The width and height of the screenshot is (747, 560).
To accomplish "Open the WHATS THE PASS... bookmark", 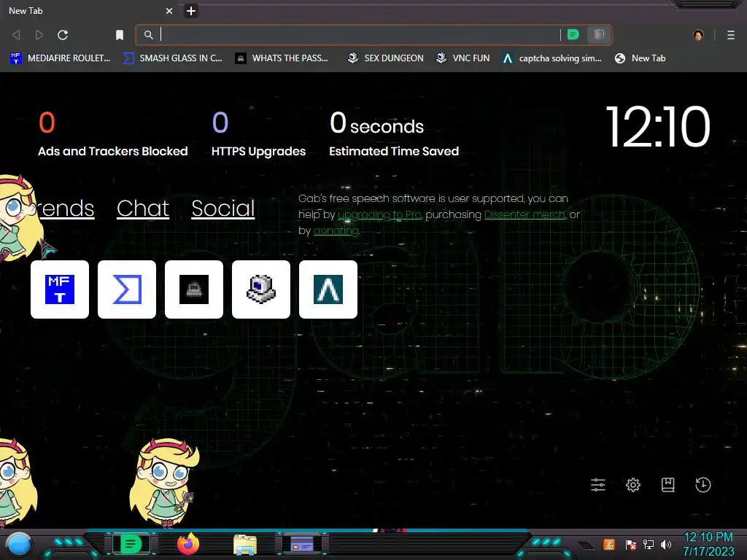I will click(x=282, y=58).
